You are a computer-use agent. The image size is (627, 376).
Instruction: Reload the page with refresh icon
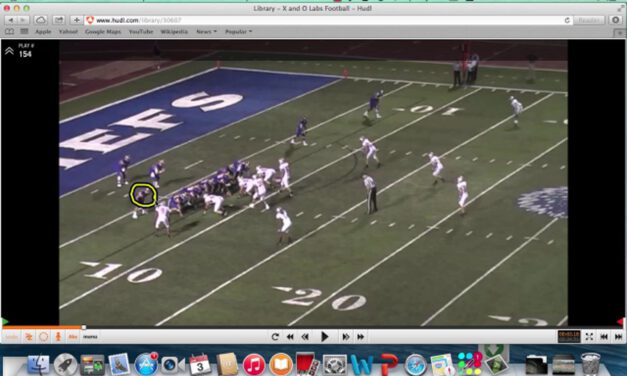[x=567, y=20]
